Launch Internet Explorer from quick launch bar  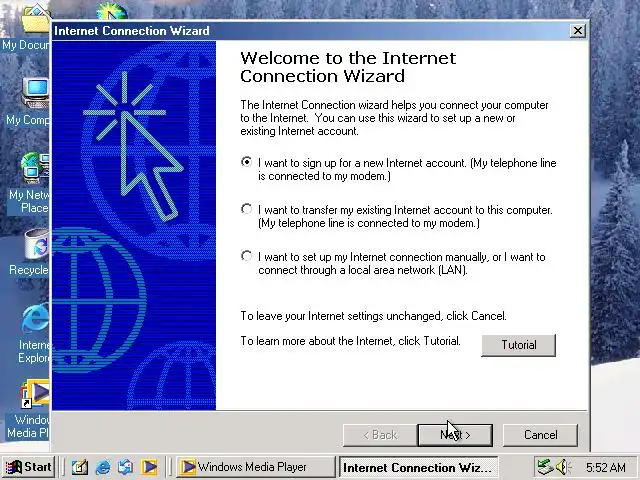pyautogui.click(x=103, y=467)
